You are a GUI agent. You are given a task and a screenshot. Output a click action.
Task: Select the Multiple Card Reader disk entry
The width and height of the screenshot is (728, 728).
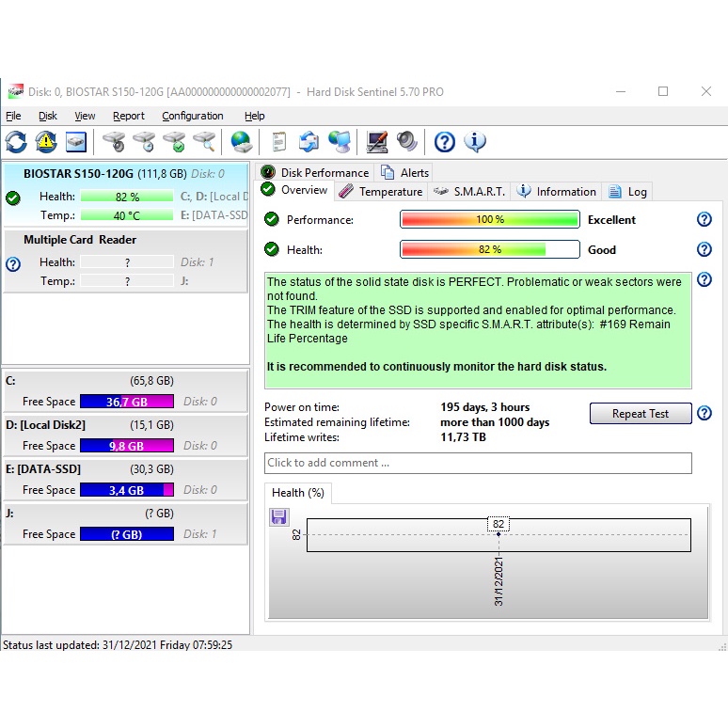click(125, 261)
